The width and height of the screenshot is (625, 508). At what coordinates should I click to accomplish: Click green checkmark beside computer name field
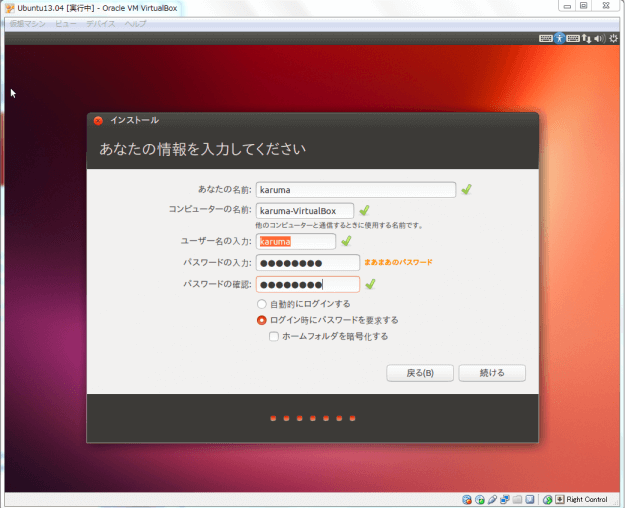[x=364, y=210]
